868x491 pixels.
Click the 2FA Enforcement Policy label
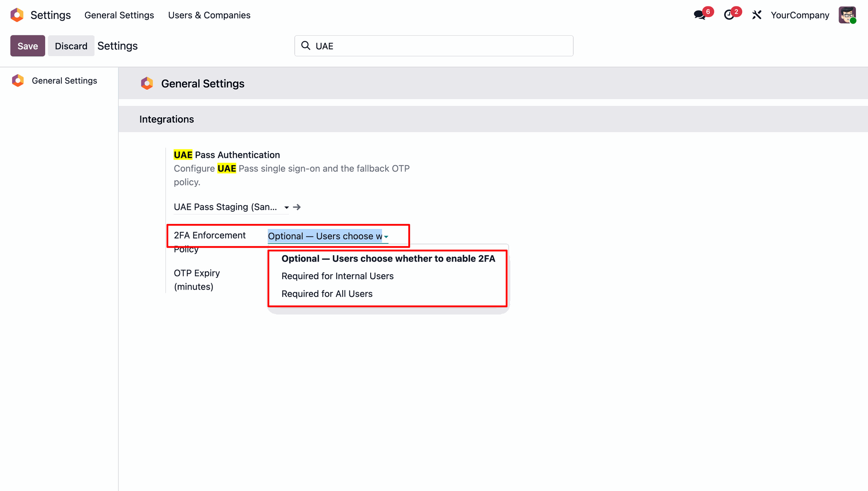(x=210, y=242)
